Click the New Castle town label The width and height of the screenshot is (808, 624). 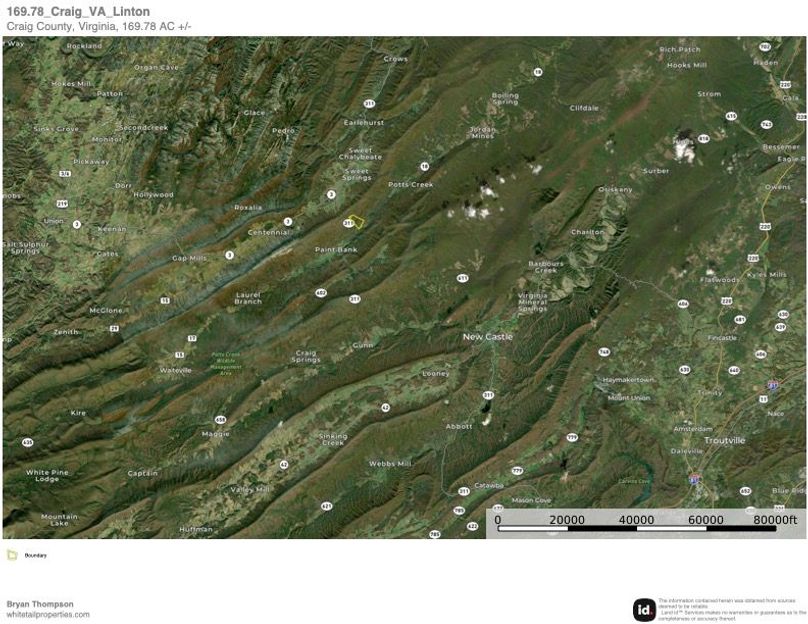click(487, 337)
